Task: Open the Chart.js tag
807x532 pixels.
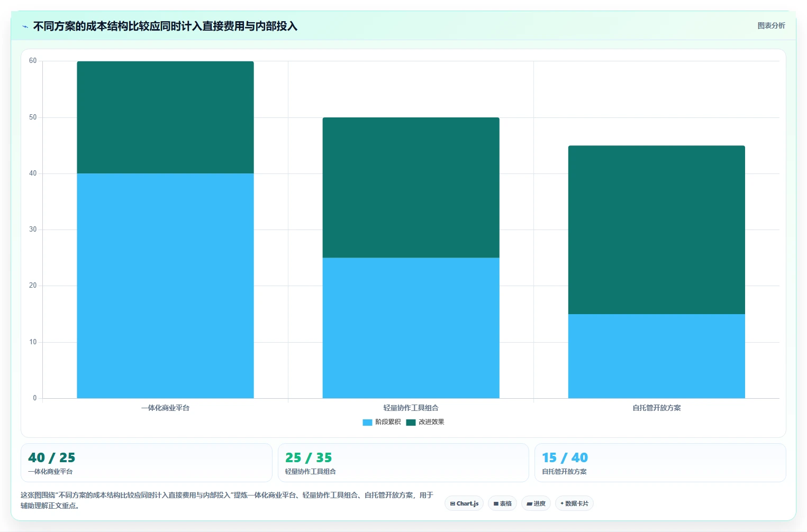Action: 464,503
